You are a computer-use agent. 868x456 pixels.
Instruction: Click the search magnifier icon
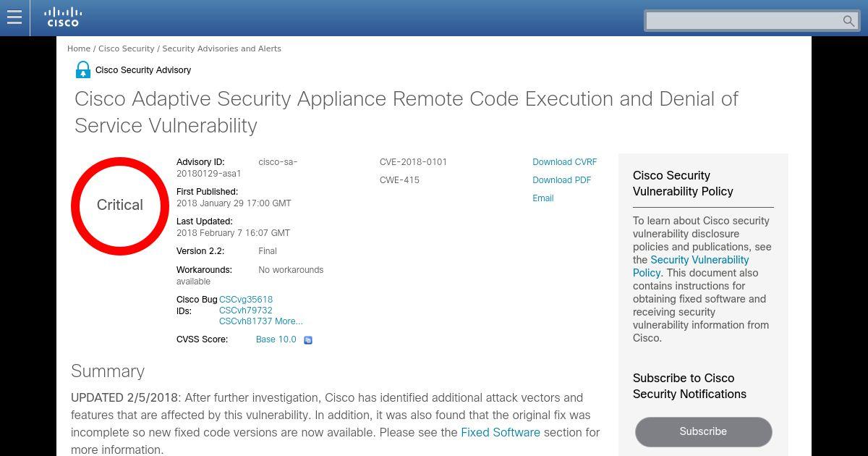tap(849, 21)
